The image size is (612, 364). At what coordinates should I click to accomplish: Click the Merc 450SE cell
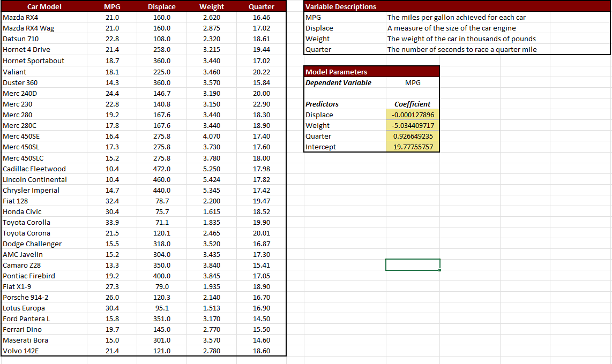click(x=44, y=136)
